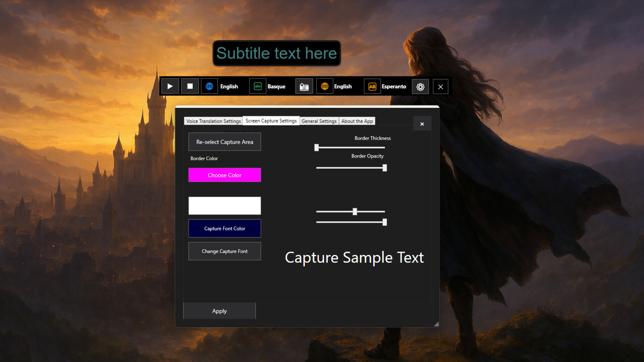Click Re-select Capture Area
This screenshot has height=362, width=644.
(x=224, y=142)
